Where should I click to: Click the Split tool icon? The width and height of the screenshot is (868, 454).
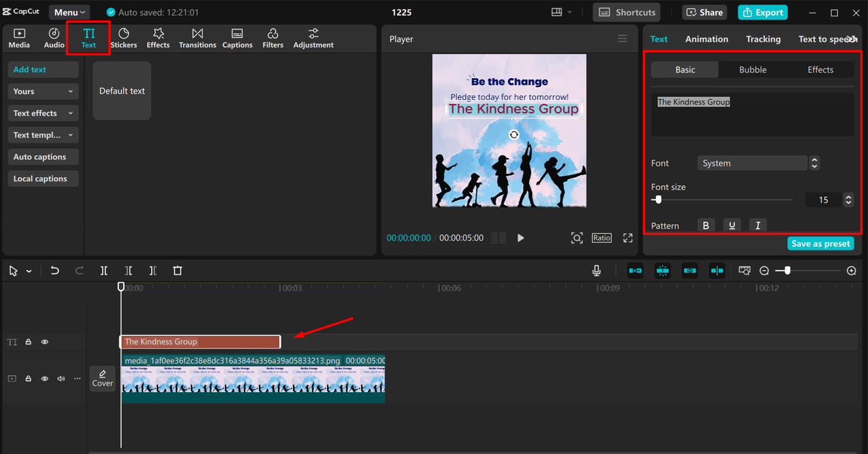tap(104, 271)
